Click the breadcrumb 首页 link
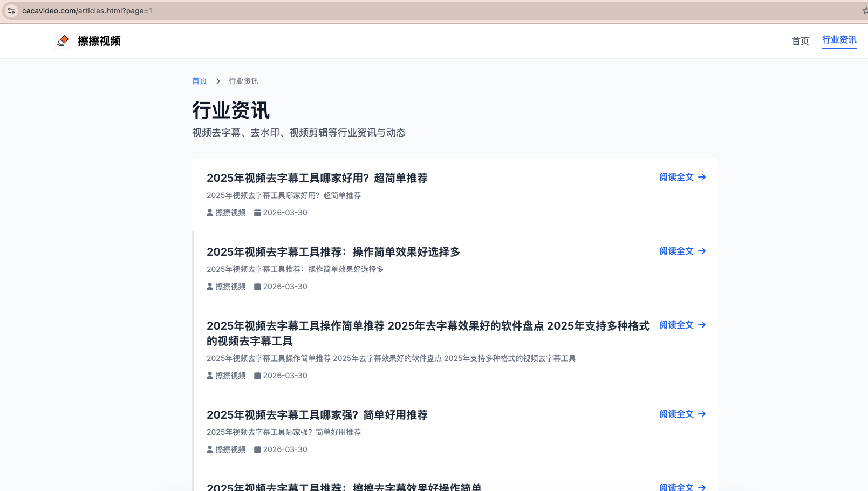This screenshot has width=868, height=491. 199,80
